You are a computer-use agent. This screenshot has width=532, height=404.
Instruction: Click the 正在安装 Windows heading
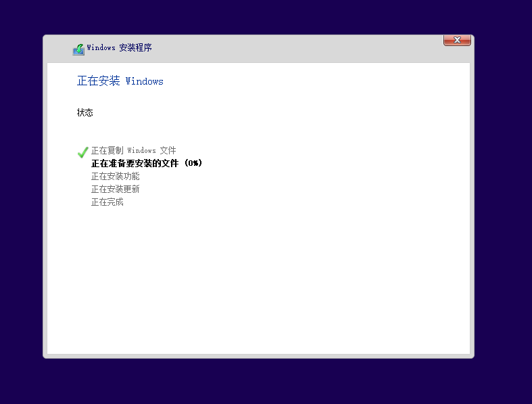click(x=120, y=81)
